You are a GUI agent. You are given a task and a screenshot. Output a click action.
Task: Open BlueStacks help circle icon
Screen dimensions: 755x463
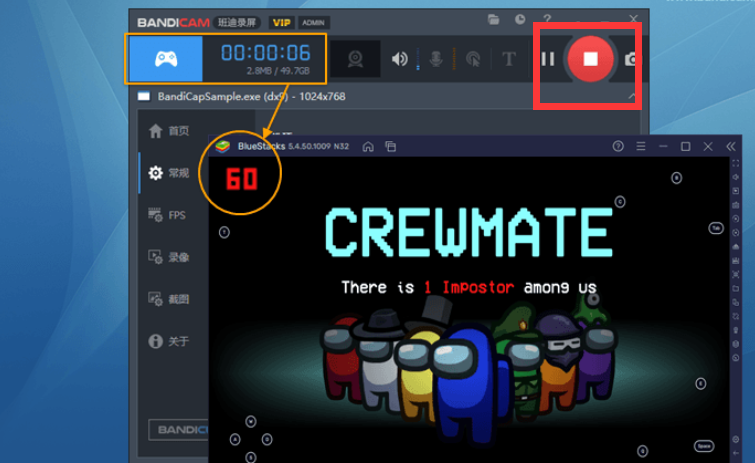tap(618, 146)
